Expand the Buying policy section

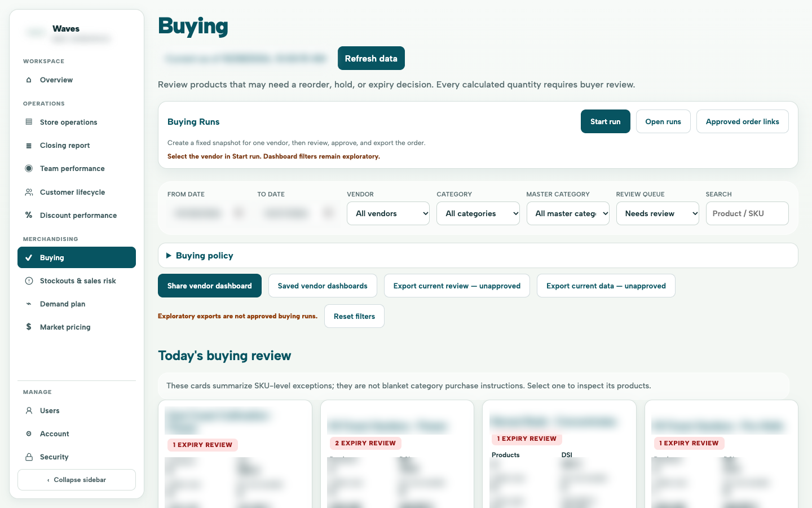point(478,256)
